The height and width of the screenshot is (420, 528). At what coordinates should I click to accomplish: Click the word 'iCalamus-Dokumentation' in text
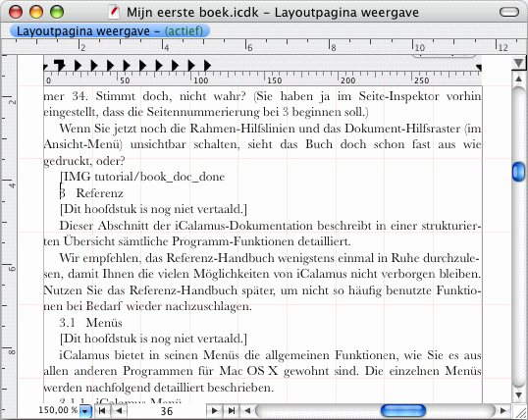pyautogui.click(x=243, y=226)
